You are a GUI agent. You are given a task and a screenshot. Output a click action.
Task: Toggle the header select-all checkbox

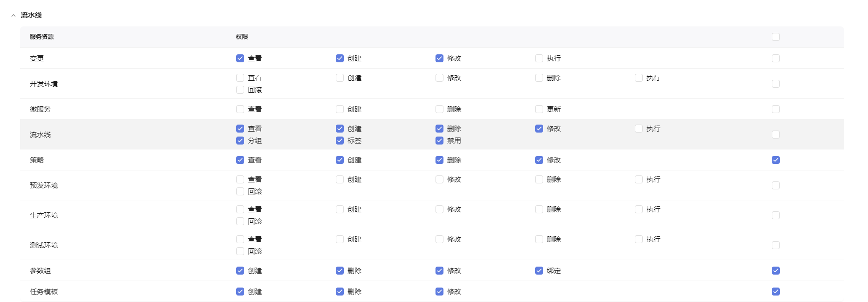[775, 37]
